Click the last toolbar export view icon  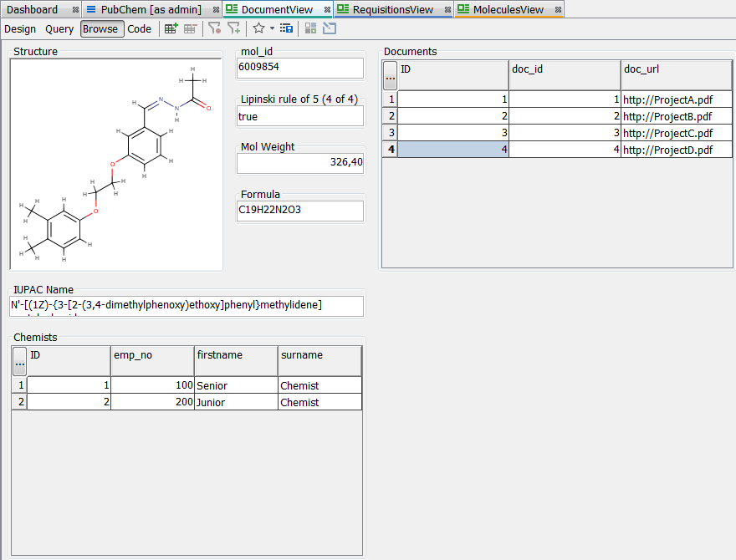330,28
